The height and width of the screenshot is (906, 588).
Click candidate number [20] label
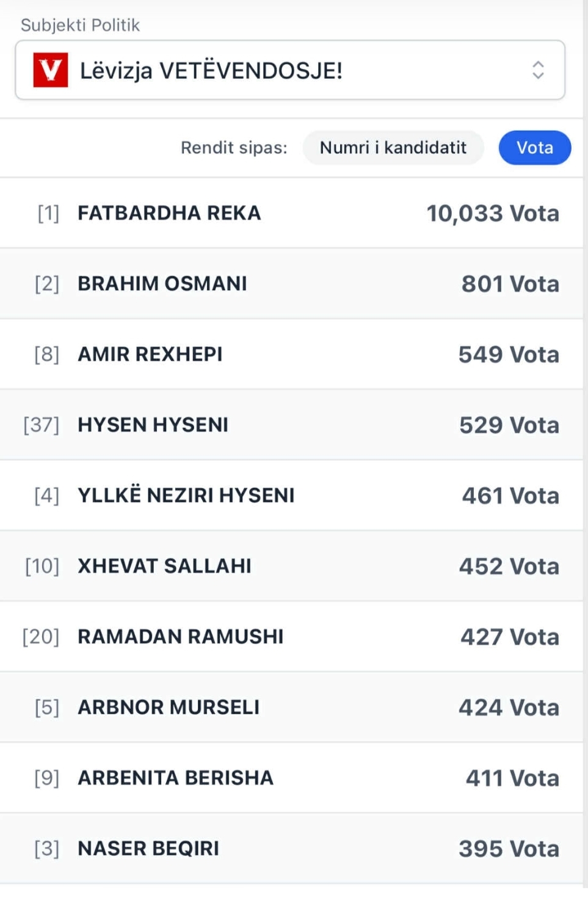tap(41, 637)
